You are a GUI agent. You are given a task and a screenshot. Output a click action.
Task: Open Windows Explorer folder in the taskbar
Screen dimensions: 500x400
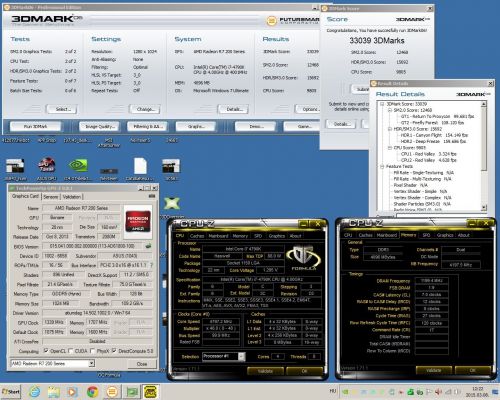[x=54, y=391]
